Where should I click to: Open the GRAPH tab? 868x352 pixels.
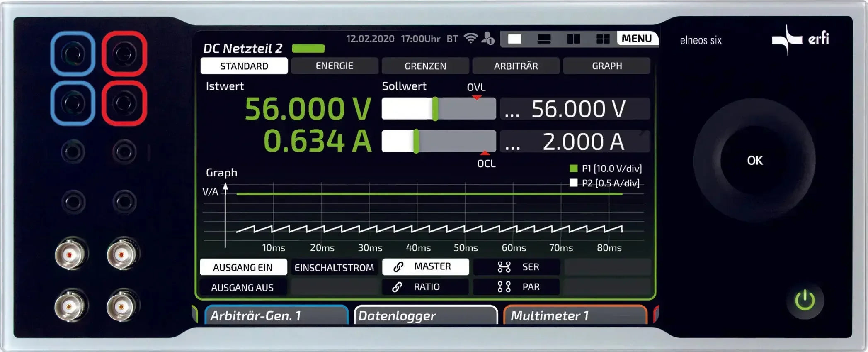click(607, 66)
